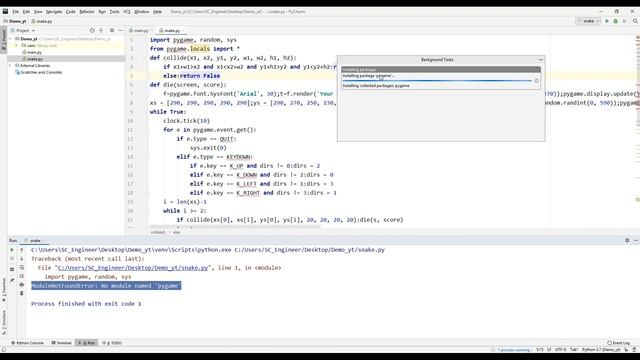Open the Run menu
This screenshot has width=640, height=360.
coord(102,12)
